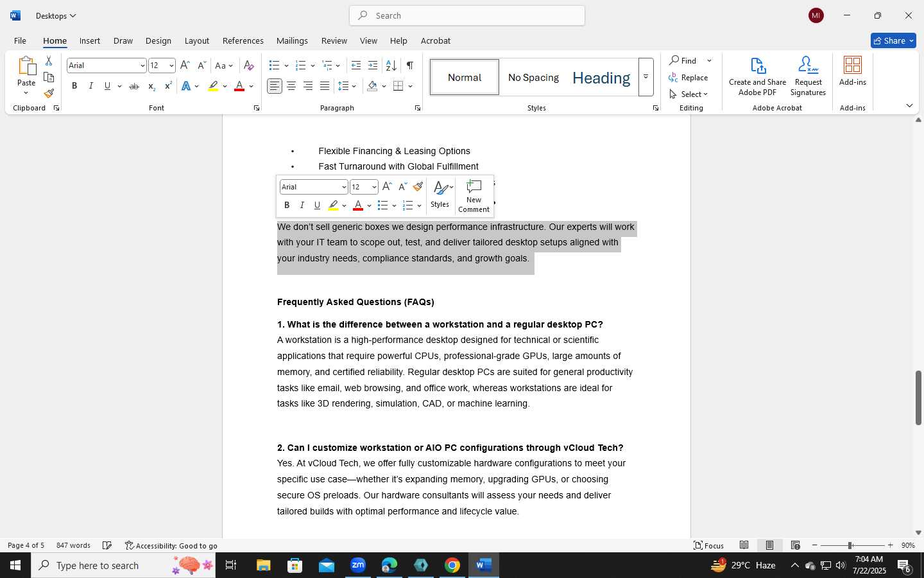Click the Format Painter brush in Clipboard group
This screenshot has width=924, height=578.
49,93
